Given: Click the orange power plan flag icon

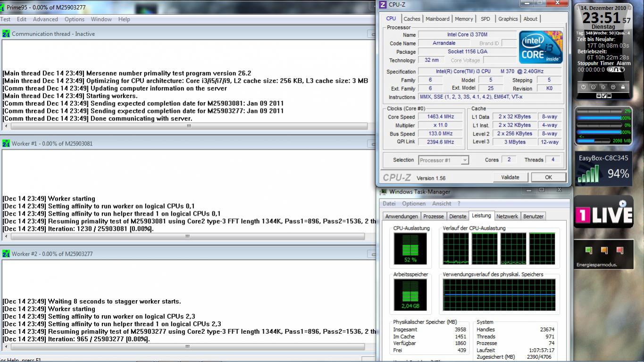Looking at the screenshot, I should (604, 250).
